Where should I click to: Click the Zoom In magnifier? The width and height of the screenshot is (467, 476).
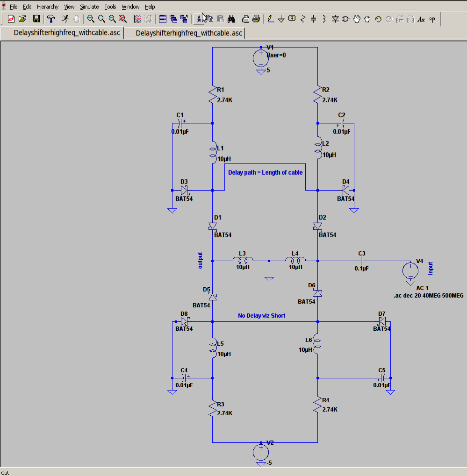pyautogui.click(x=91, y=19)
